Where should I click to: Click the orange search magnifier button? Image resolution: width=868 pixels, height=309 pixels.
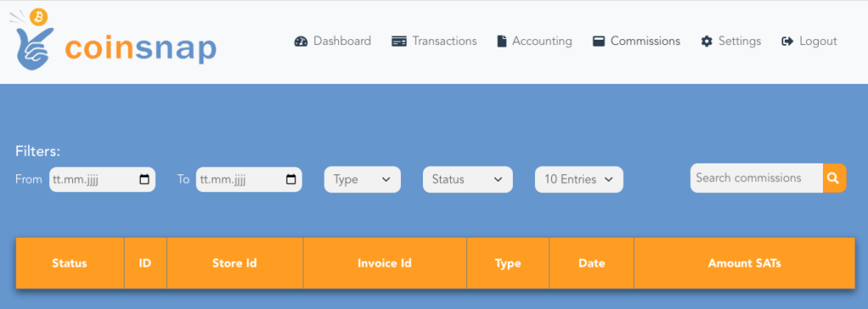(834, 178)
